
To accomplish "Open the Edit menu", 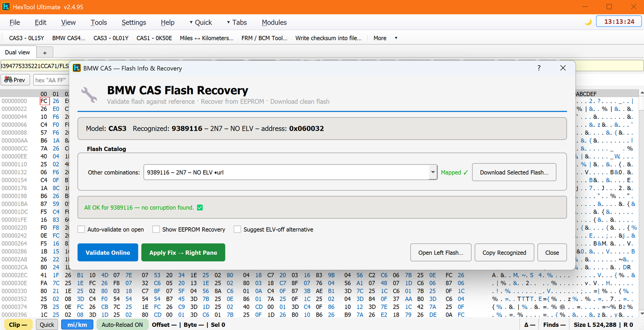I will [x=41, y=23].
